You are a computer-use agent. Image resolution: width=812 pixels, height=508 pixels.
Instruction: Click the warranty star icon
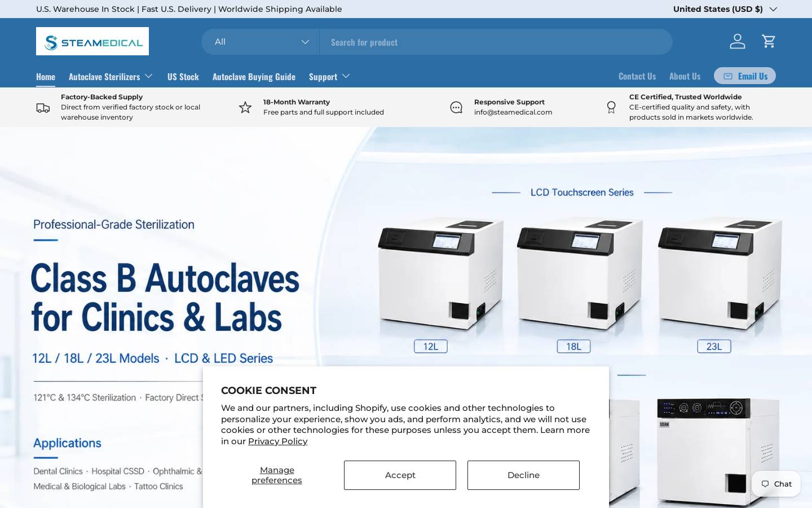point(245,107)
